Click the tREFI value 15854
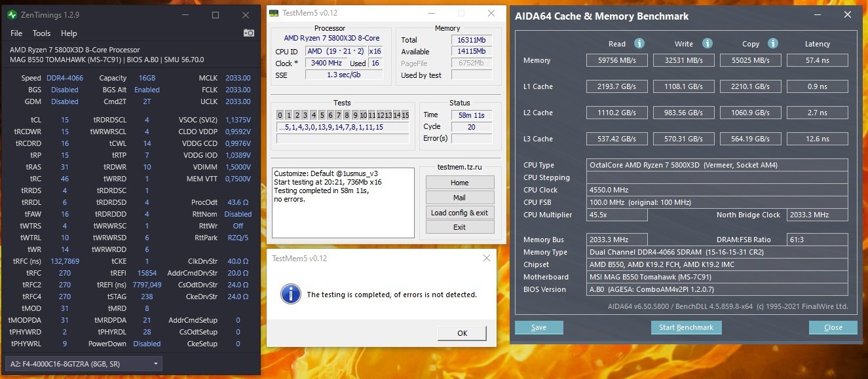This screenshot has height=379, width=868. click(147, 273)
